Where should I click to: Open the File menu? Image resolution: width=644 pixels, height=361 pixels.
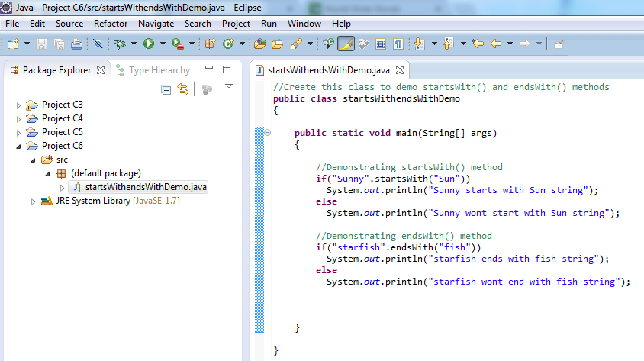[x=12, y=24]
